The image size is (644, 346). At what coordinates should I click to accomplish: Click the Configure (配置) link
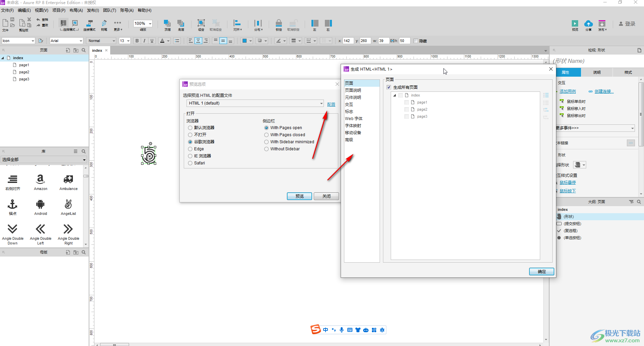coord(331,105)
